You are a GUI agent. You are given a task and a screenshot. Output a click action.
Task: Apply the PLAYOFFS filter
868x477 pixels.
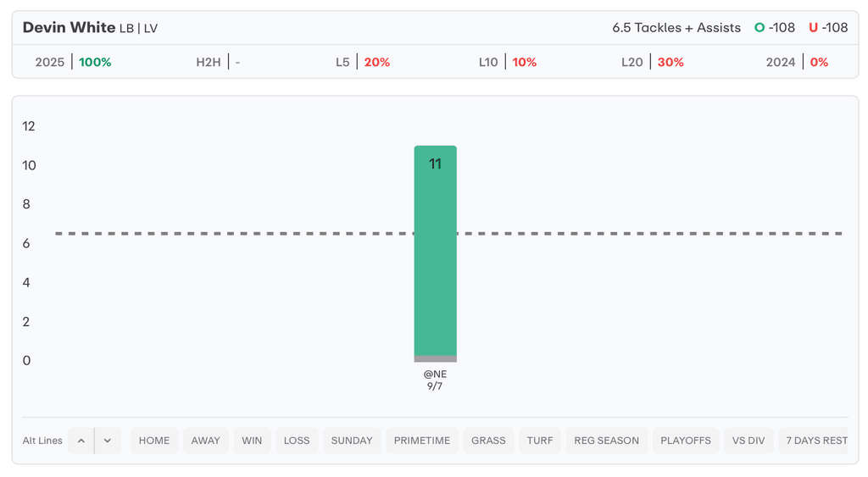(x=686, y=441)
